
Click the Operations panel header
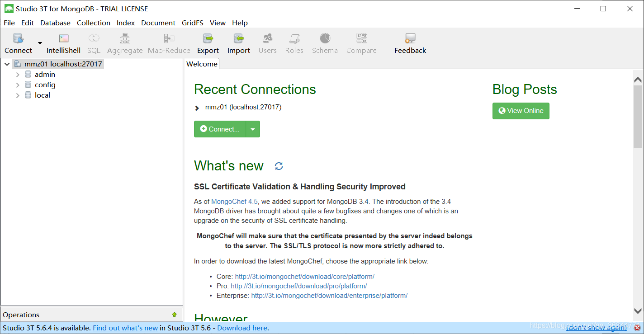pyautogui.click(x=92, y=315)
